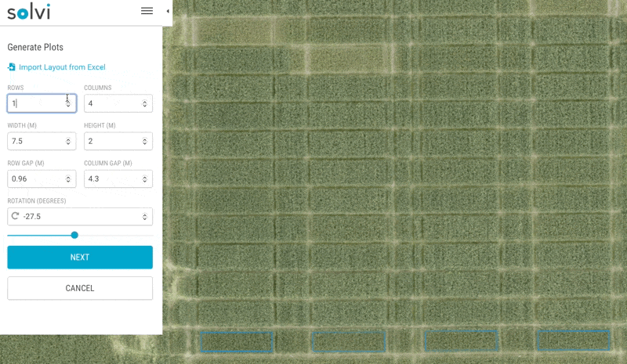Screen dimensions: 627x364
Task: Collapse the side panel arrow
Action: point(168,11)
